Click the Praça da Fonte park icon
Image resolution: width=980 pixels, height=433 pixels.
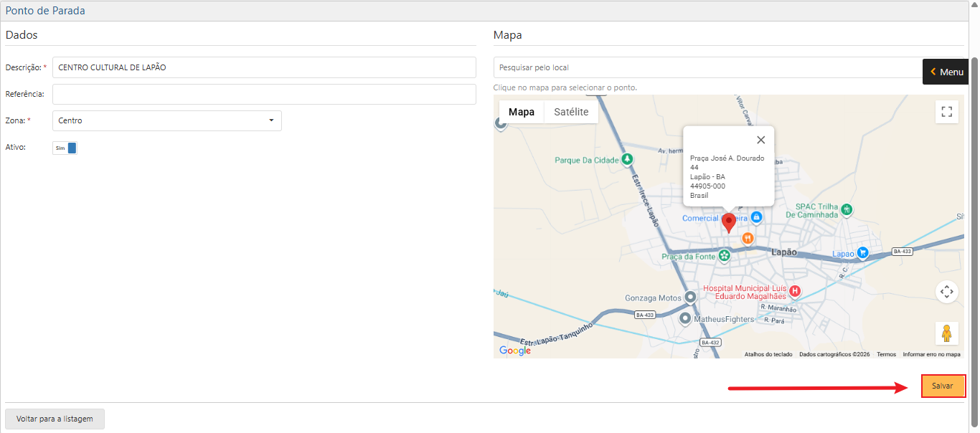pyautogui.click(x=725, y=255)
